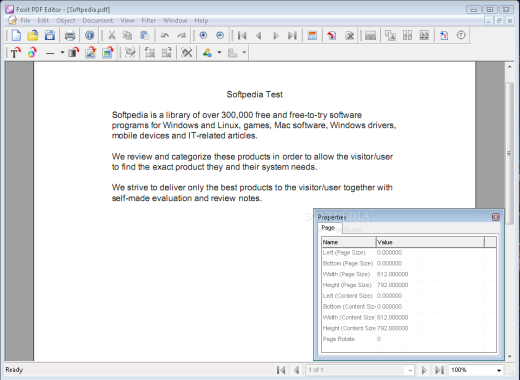
Task: Expand the line tool dropdown arrow
Action: tap(62, 53)
